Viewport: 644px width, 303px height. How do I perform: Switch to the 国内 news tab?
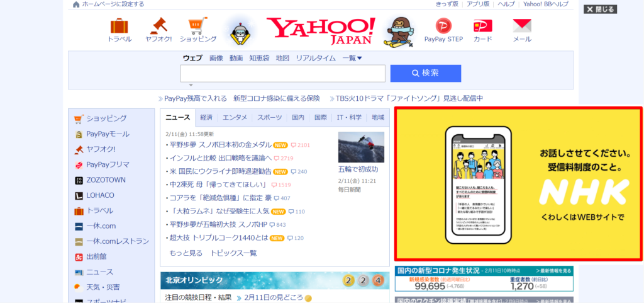click(298, 118)
